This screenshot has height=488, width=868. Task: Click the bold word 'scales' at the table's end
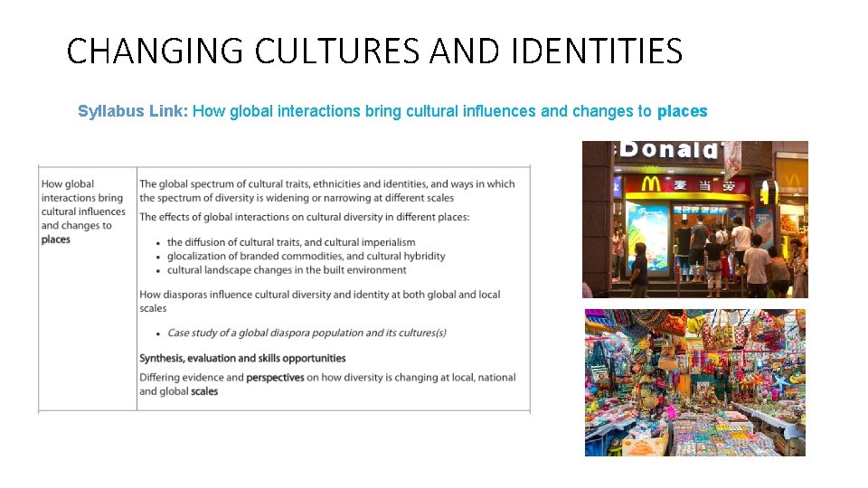pyautogui.click(x=204, y=391)
